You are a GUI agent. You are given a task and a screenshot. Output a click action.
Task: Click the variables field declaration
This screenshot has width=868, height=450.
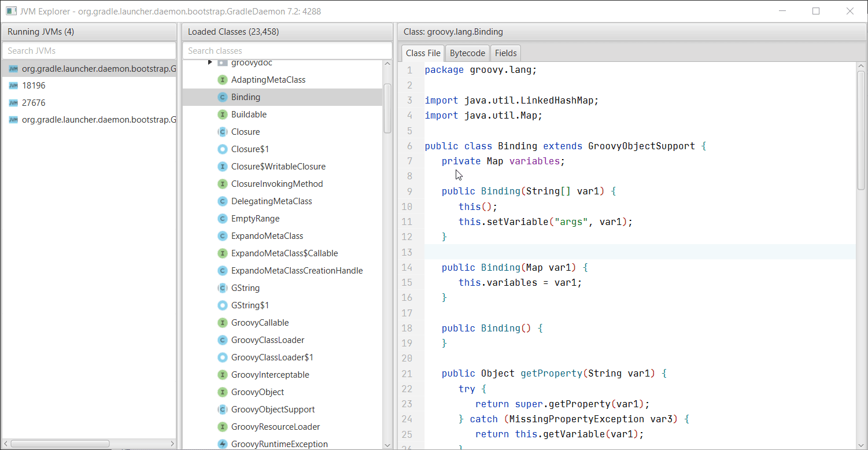pos(503,161)
